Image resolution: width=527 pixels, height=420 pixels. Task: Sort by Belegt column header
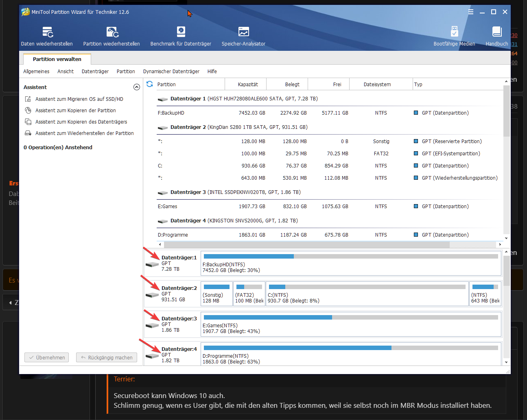click(x=287, y=84)
